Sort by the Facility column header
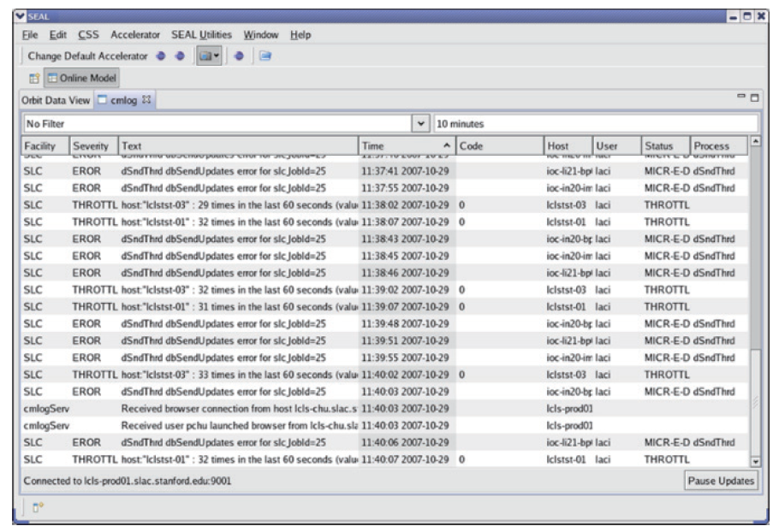 pyautogui.click(x=45, y=145)
